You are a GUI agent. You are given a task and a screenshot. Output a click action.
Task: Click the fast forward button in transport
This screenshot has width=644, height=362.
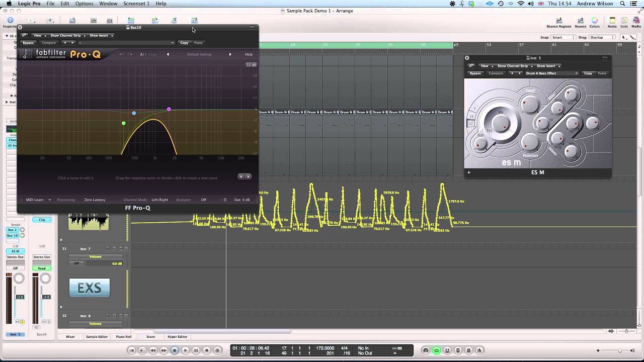pyautogui.click(x=164, y=350)
